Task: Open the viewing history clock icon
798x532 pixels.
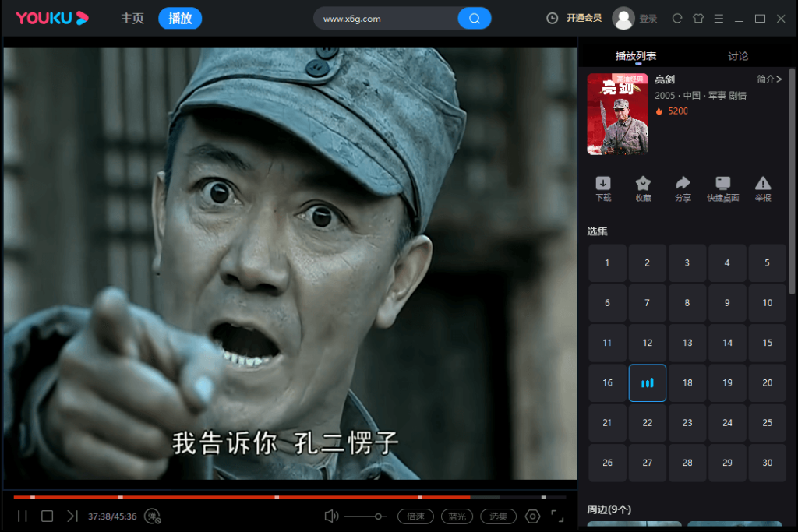Action: [x=553, y=17]
